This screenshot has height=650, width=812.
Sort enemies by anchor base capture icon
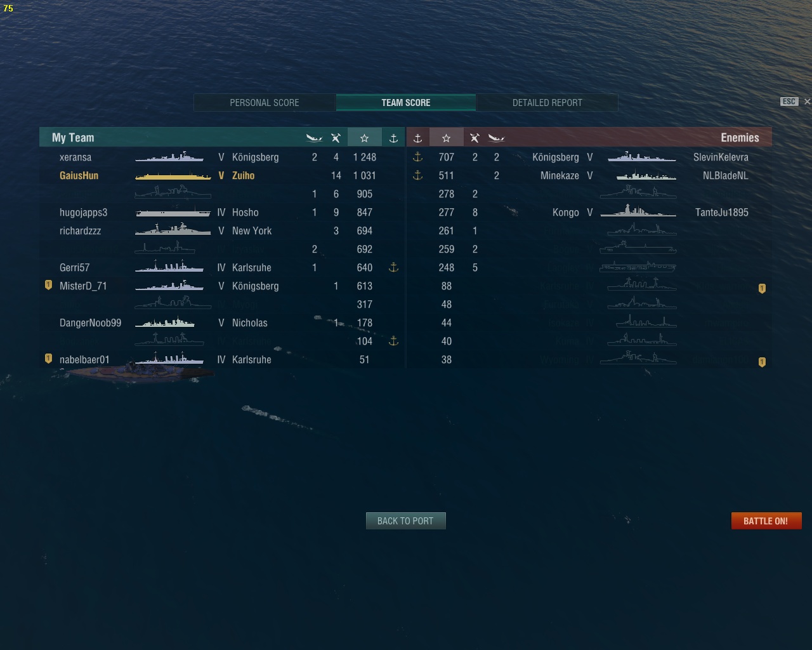pos(417,138)
